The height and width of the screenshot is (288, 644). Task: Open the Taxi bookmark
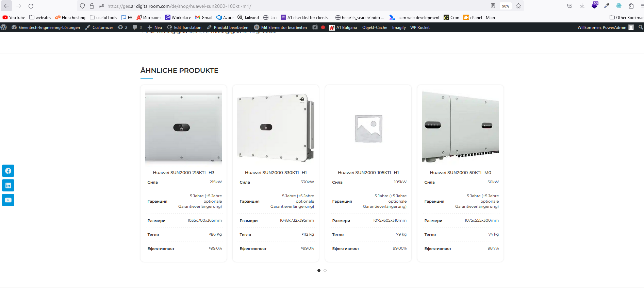coord(270,17)
